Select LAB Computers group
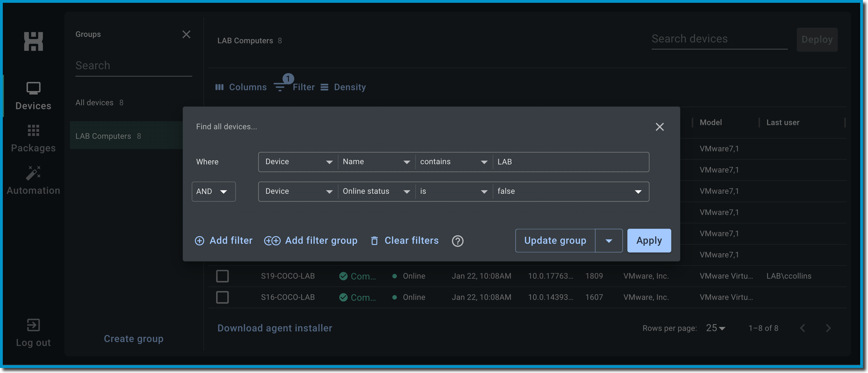 pyautogui.click(x=126, y=135)
